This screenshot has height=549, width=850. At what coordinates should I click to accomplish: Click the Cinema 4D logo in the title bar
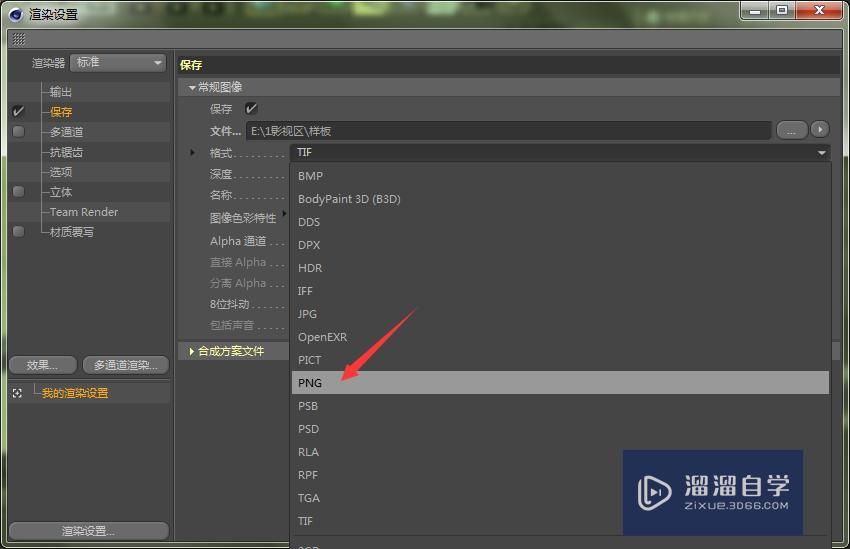16,15
